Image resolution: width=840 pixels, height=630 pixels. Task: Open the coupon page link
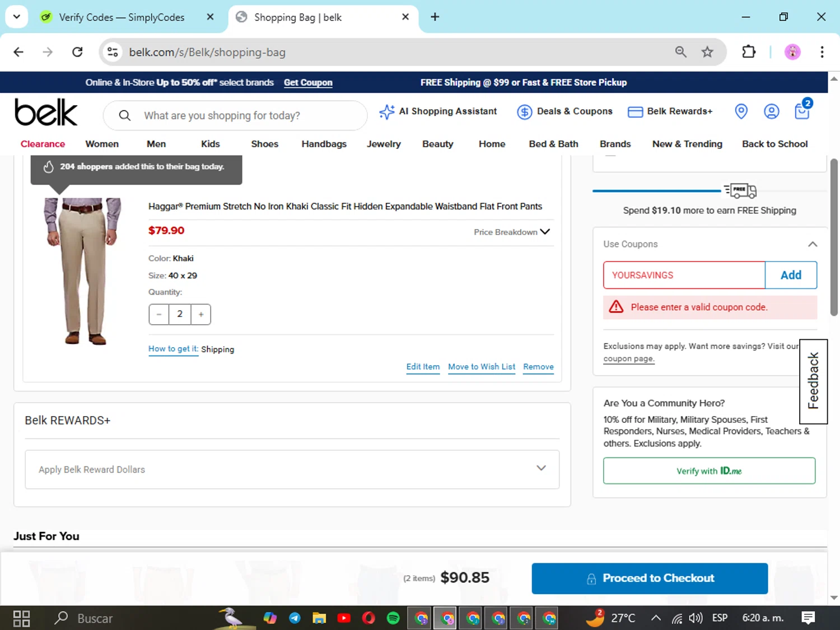coord(628,359)
